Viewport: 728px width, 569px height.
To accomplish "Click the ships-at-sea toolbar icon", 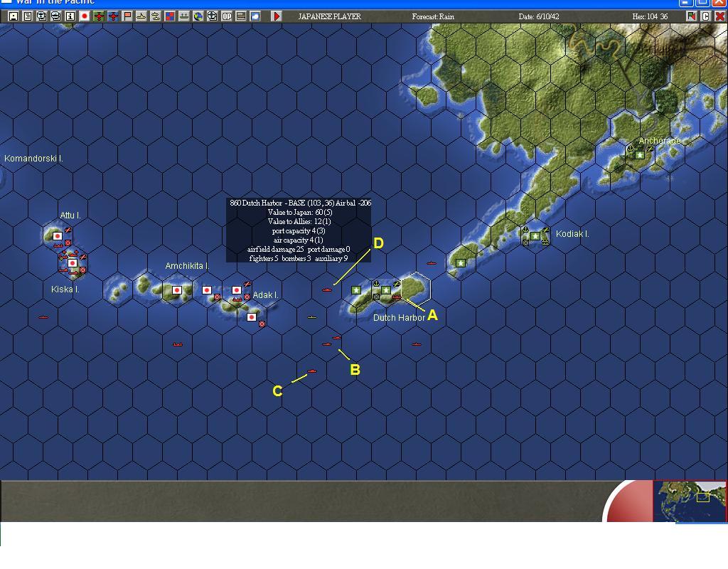I will click(x=184, y=16).
